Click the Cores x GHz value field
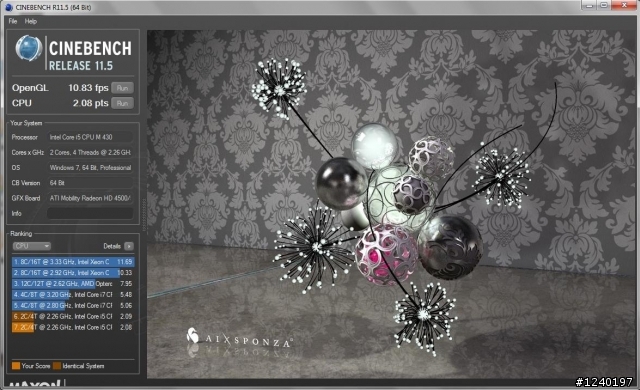 click(90, 152)
